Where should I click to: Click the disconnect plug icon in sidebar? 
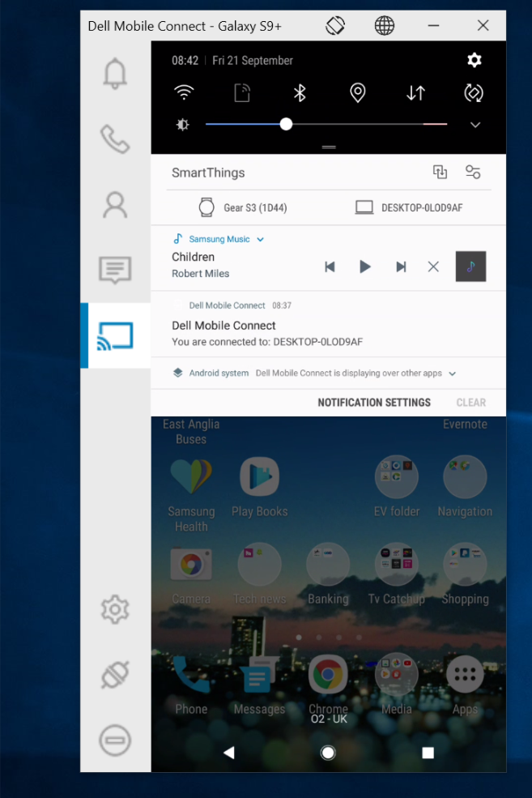(115, 675)
